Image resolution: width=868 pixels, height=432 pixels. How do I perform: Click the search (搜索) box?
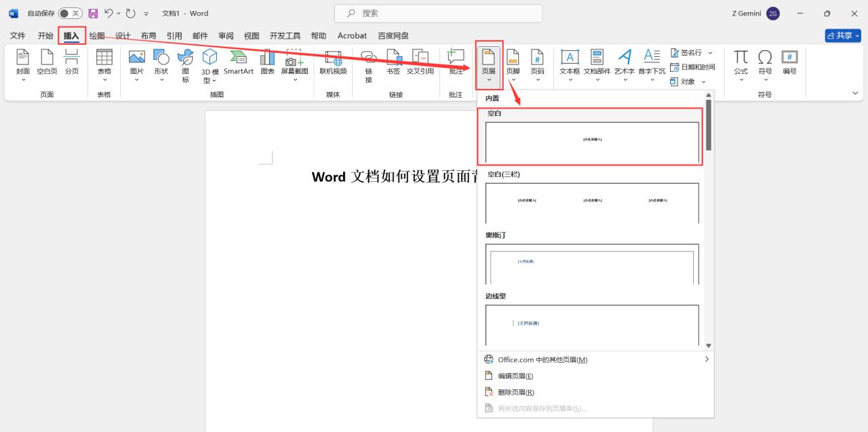tap(438, 13)
